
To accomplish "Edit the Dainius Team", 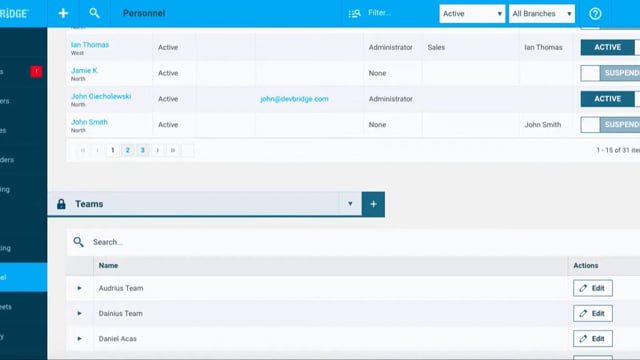I will (593, 313).
